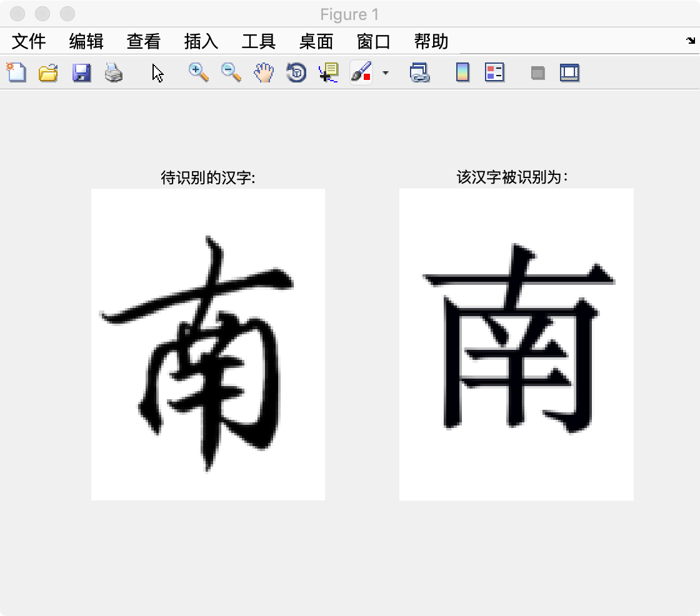Select the Rotate 3D tool

[x=296, y=72]
